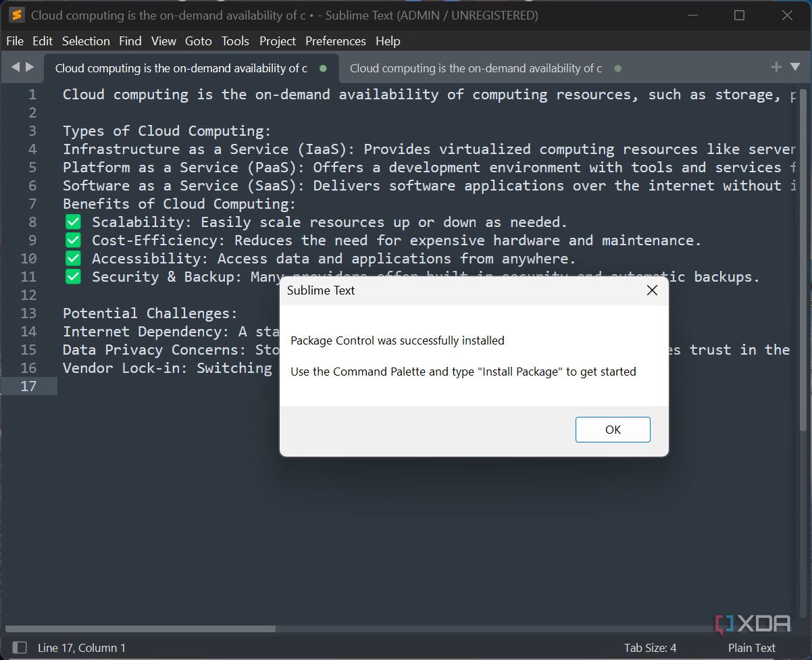The image size is (812, 660).
Task: Close the first tab via its unsaved dot
Action: pos(323,68)
